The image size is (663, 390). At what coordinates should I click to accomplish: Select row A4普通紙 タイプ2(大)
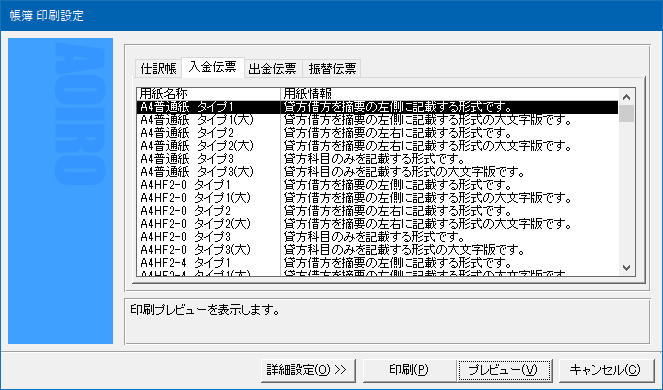click(x=377, y=146)
